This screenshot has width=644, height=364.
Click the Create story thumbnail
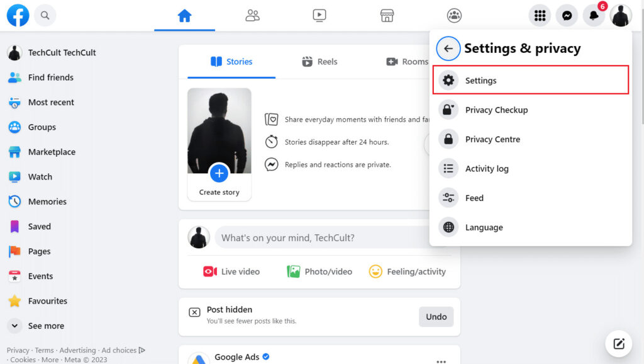coord(219,144)
